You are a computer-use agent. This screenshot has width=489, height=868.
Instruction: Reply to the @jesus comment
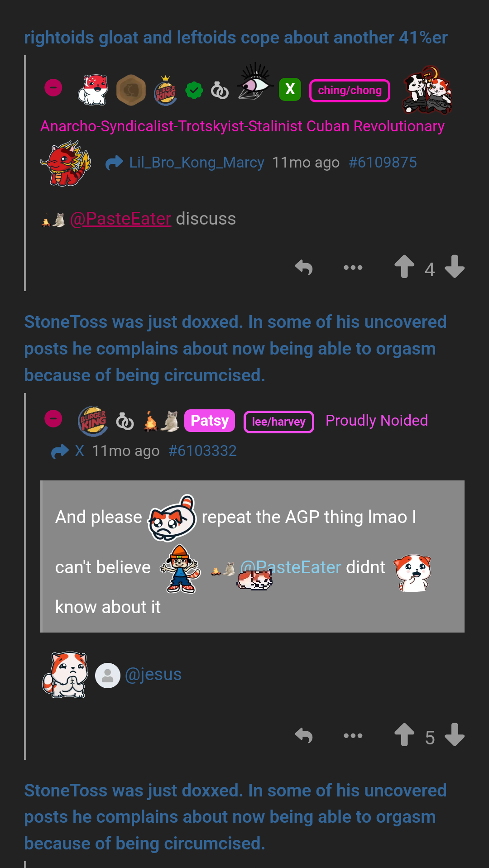click(x=304, y=736)
